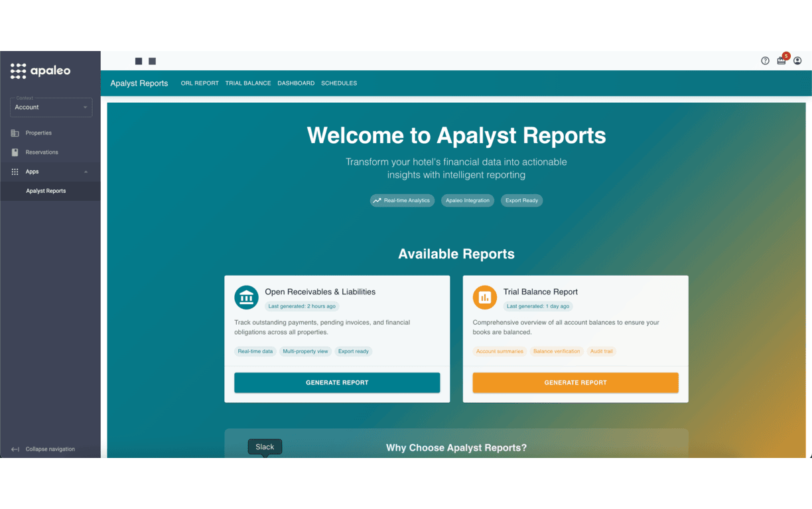Click Collapse navigation label
Viewport: 812px width, 509px height.
(x=50, y=449)
